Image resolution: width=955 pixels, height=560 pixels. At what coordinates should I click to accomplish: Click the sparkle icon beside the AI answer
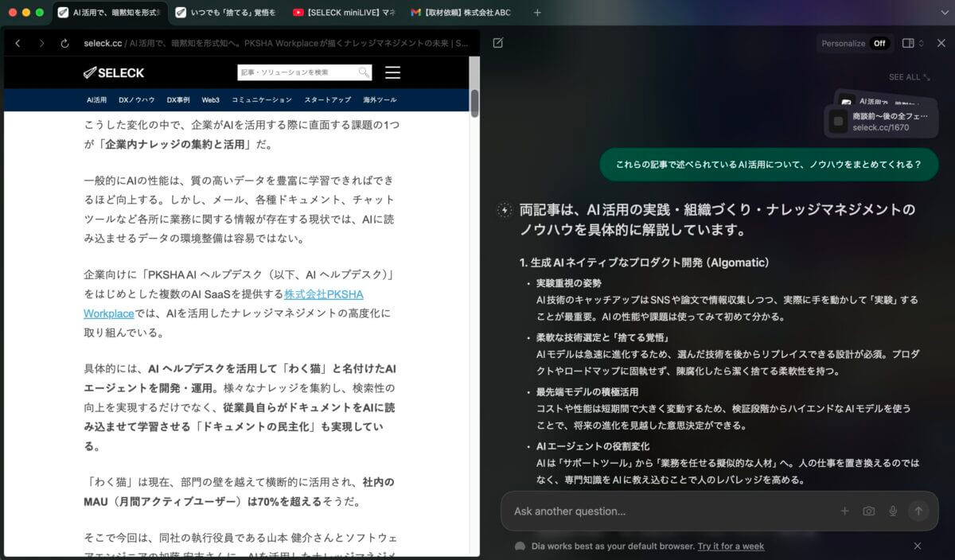(x=505, y=210)
